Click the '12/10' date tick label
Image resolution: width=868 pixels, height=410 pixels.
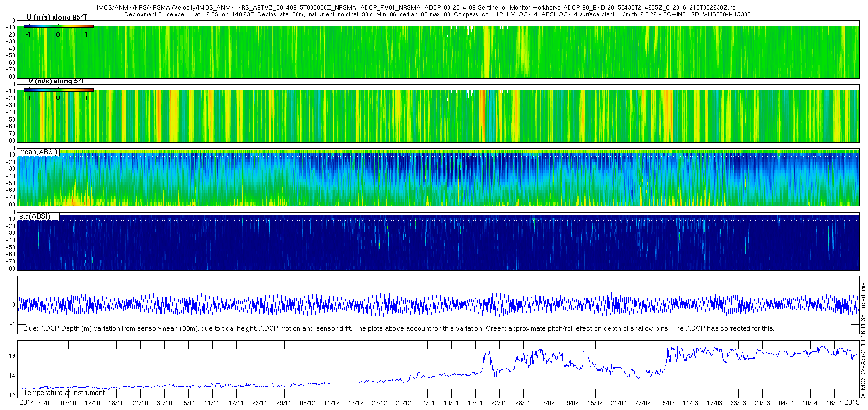point(93,403)
